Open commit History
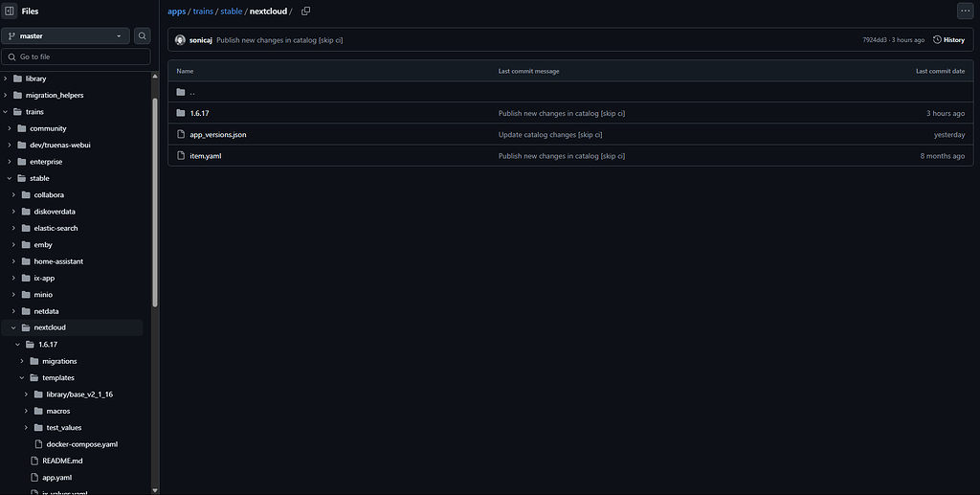980x495 pixels. [x=948, y=40]
